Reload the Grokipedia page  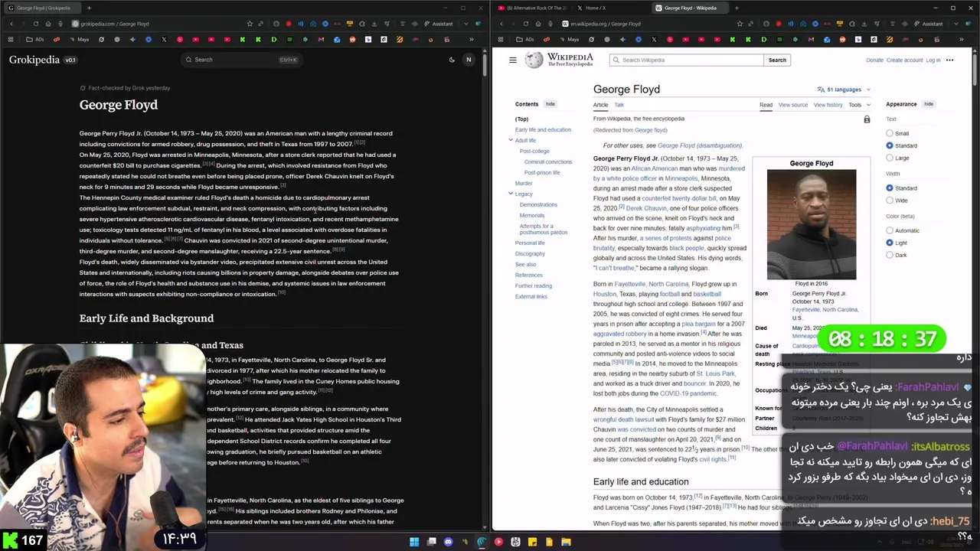point(35,24)
